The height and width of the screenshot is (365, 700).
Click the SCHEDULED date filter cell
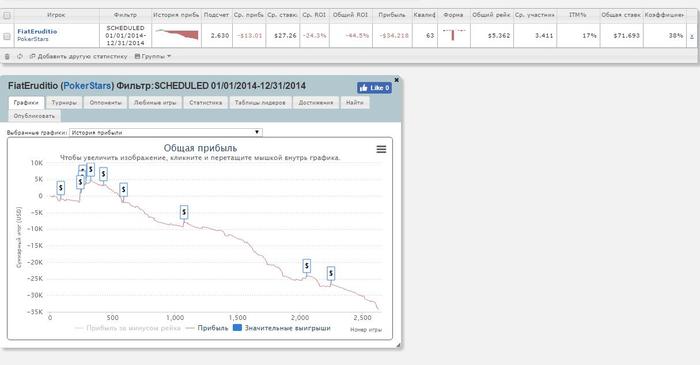coord(125,35)
